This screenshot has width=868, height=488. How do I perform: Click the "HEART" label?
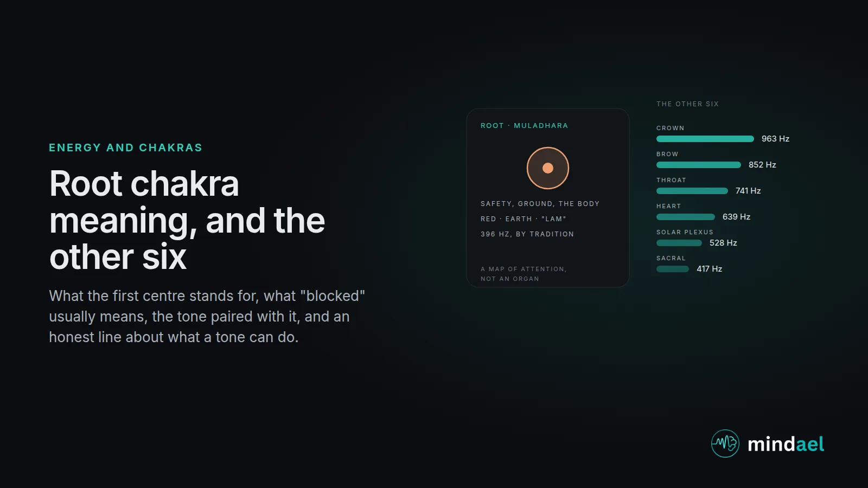coord(668,206)
